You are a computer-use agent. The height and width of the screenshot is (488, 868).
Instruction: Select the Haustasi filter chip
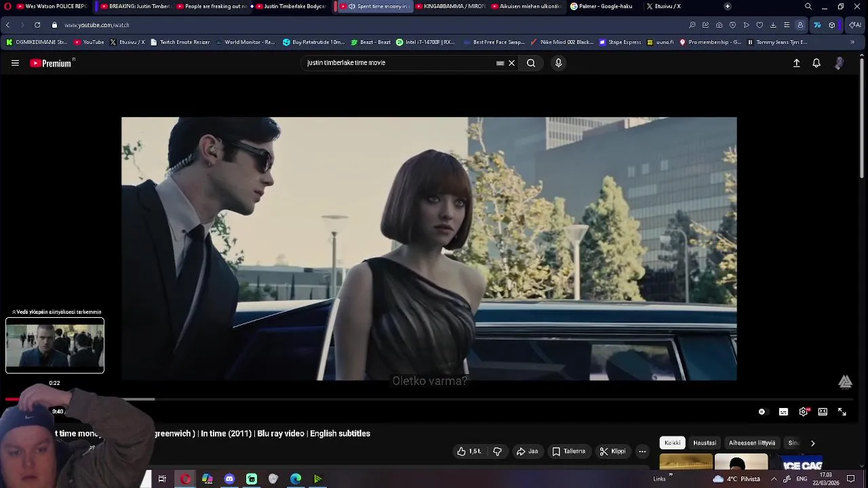pyautogui.click(x=705, y=443)
